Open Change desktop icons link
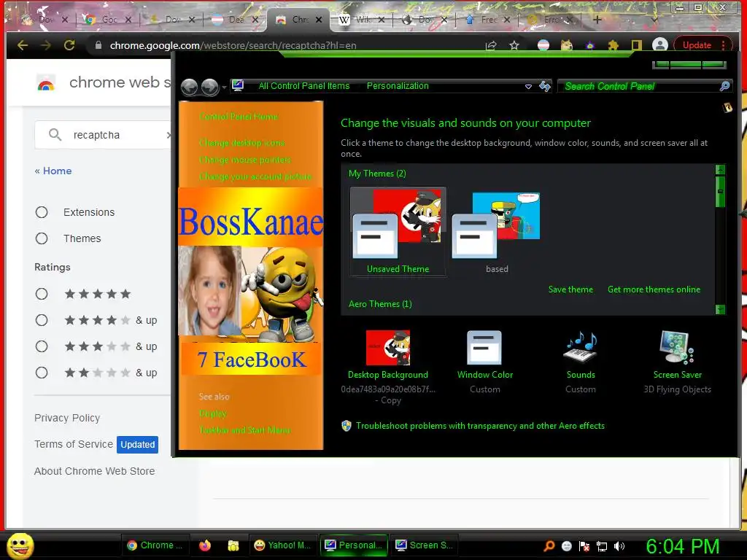Image resolution: width=747 pixels, height=560 pixels. click(242, 143)
